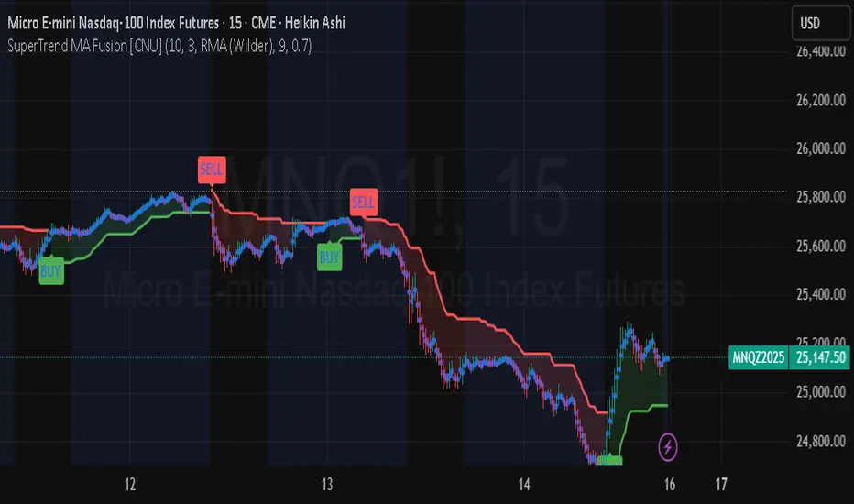This screenshot has width=854, height=504.
Task: Click the 25,600.00 price axis label
Action: point(821,246)
